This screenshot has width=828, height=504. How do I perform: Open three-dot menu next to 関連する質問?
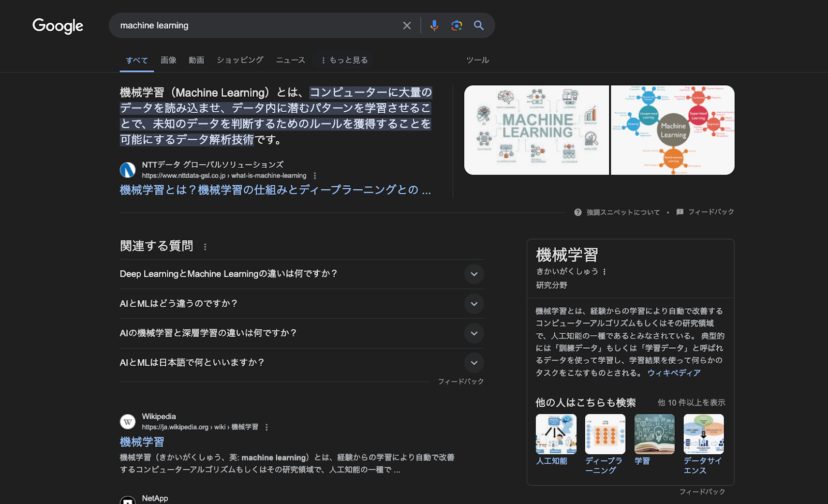pos(205,247)
